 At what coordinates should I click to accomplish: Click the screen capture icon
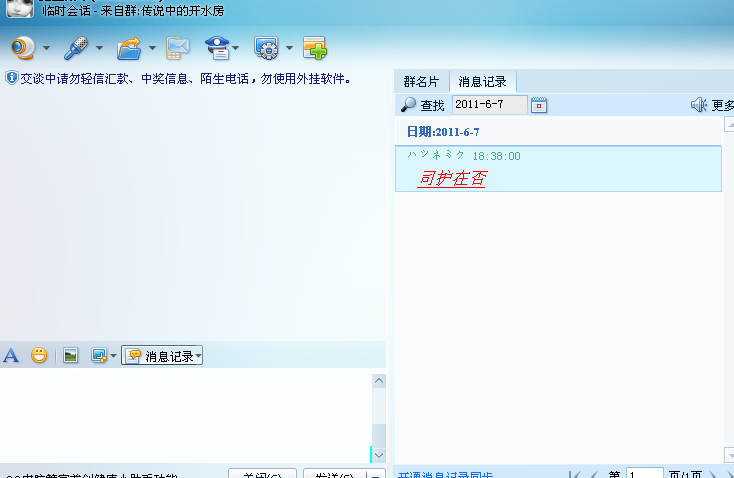pos(99,355)
